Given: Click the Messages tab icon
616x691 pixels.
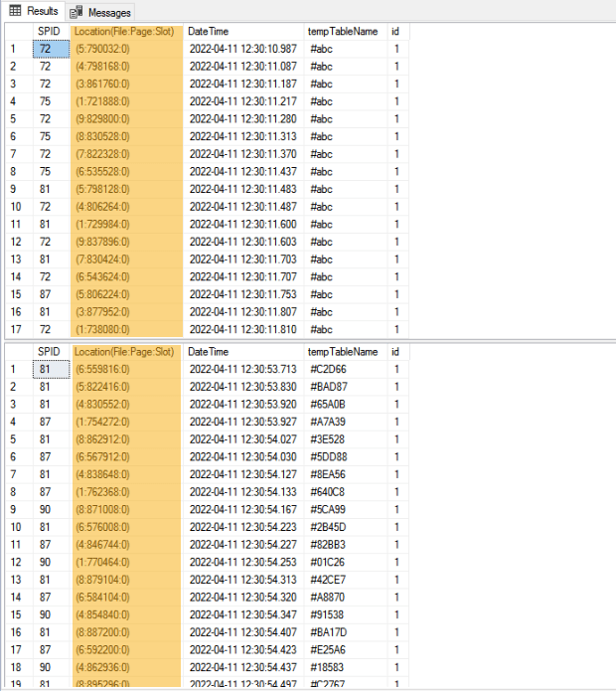Looking at the screenshot, I should pyautogui.click(x=77, y=12).
